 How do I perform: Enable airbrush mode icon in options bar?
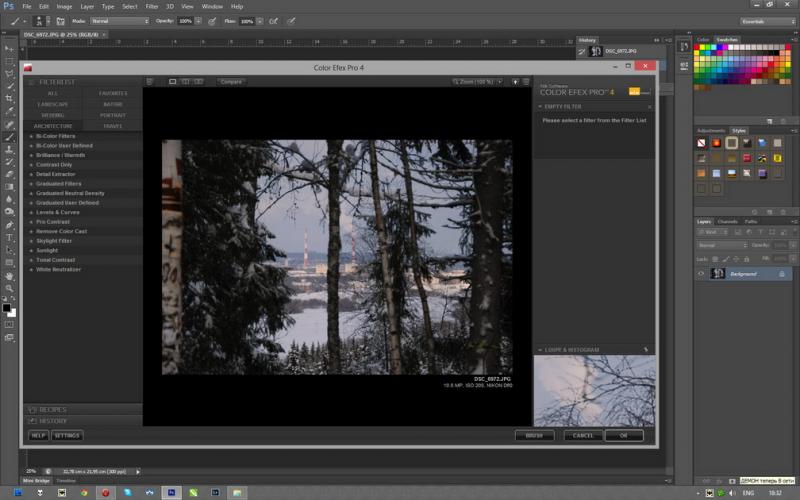point(273,21)
